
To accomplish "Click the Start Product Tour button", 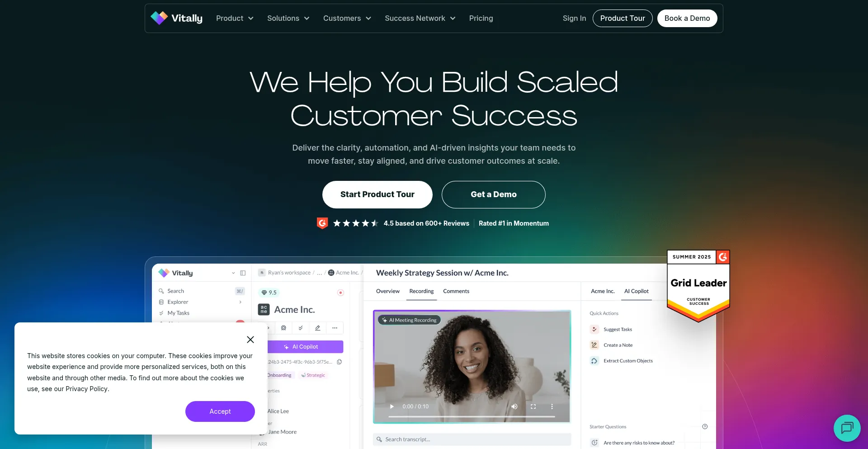I will click(377, 194).
